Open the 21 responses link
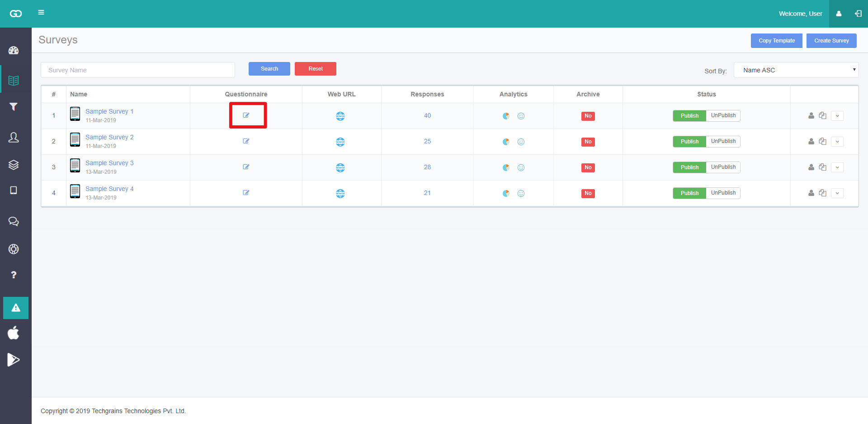The image size is (868, 424). click(x=427, y=193)
